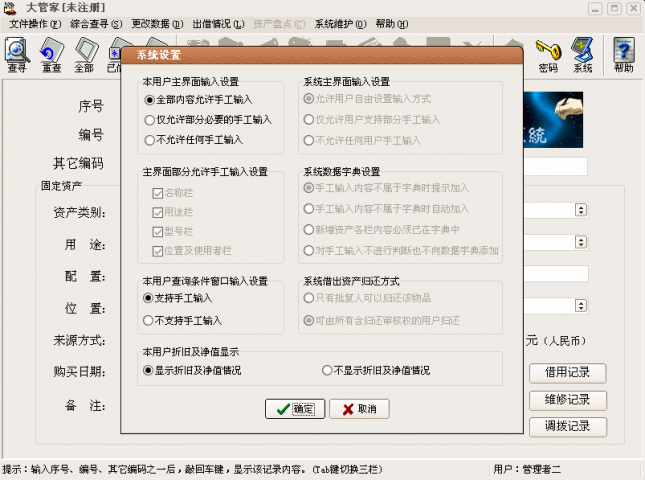
Task: Open the 密码 password key icon
Action: (x=548, y=56)
